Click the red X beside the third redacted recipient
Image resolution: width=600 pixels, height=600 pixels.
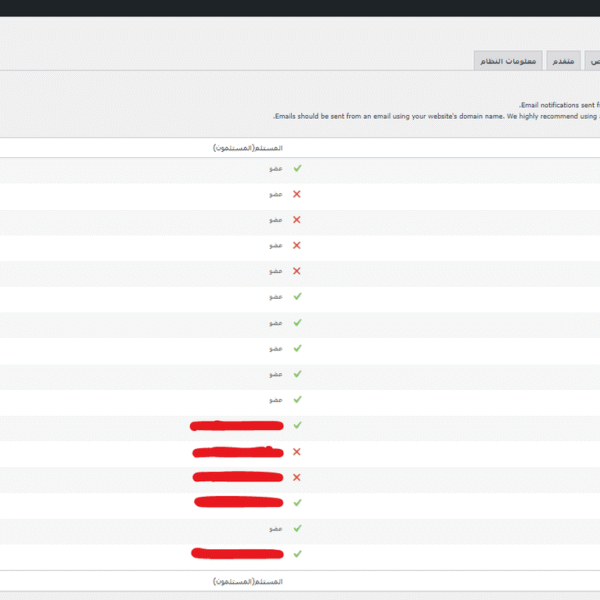click(x=297, y=478)
